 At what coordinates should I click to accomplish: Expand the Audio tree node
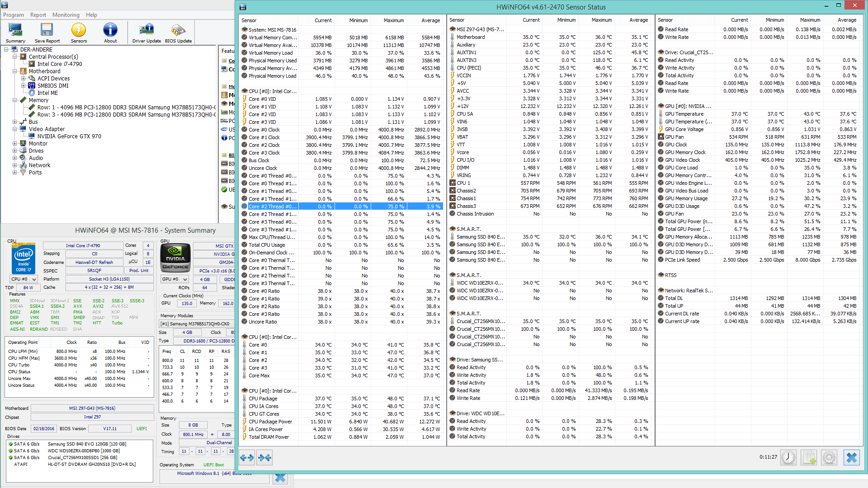pos(15,158)
